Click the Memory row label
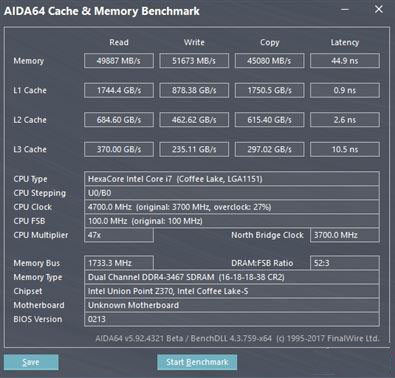 pos(29,61)
